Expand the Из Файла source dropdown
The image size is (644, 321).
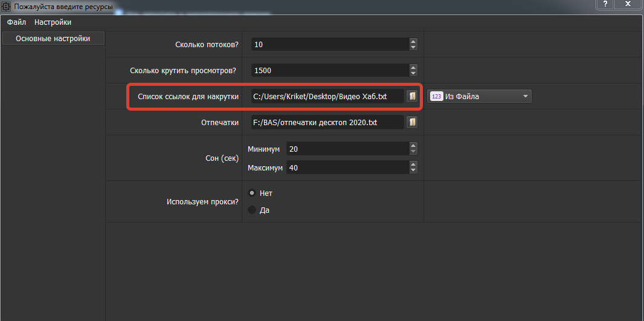pyautogui.click(x=525, y=97)
